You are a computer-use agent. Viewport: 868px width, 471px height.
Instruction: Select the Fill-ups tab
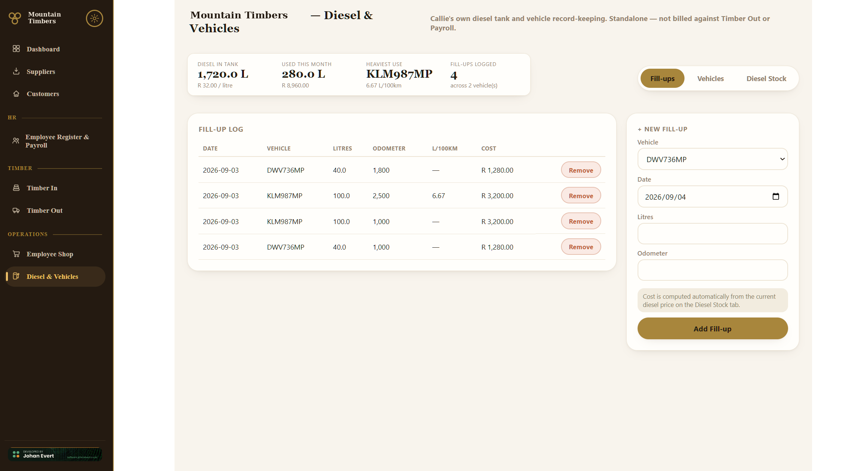tap(662, 78)
